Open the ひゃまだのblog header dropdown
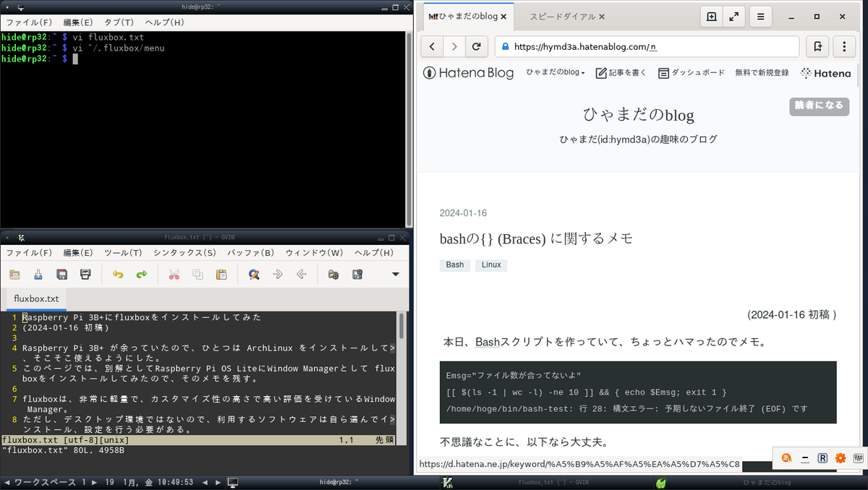The height and width of the screenshot is (490, 868). (556, 72)
